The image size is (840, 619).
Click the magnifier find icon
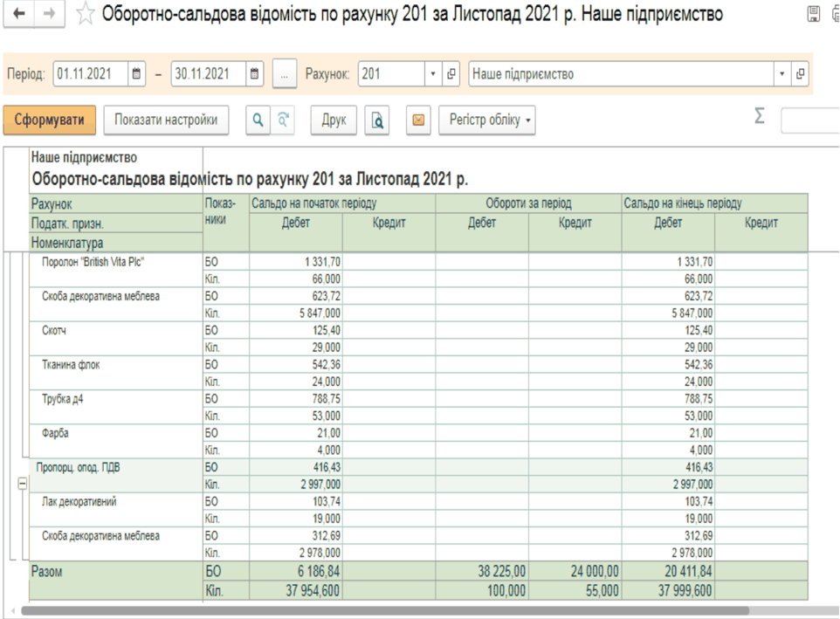coord(258,120)
